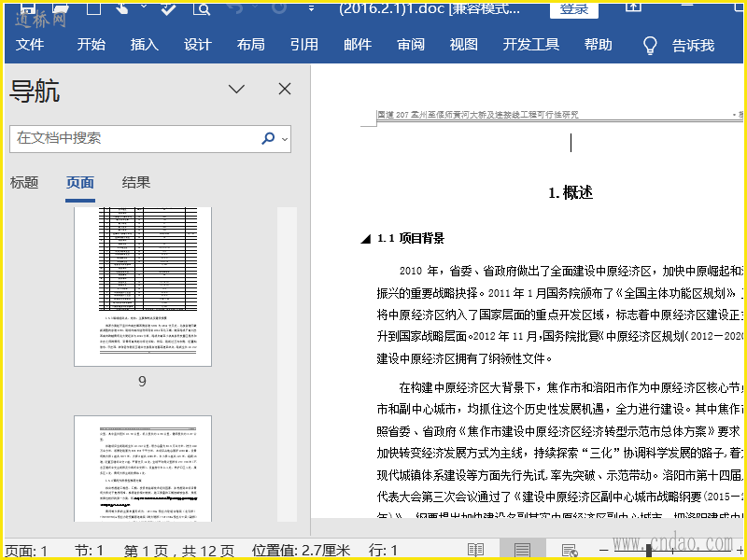
Task: Click the 在文档中搜索 search field
Action: pos(150,138)
